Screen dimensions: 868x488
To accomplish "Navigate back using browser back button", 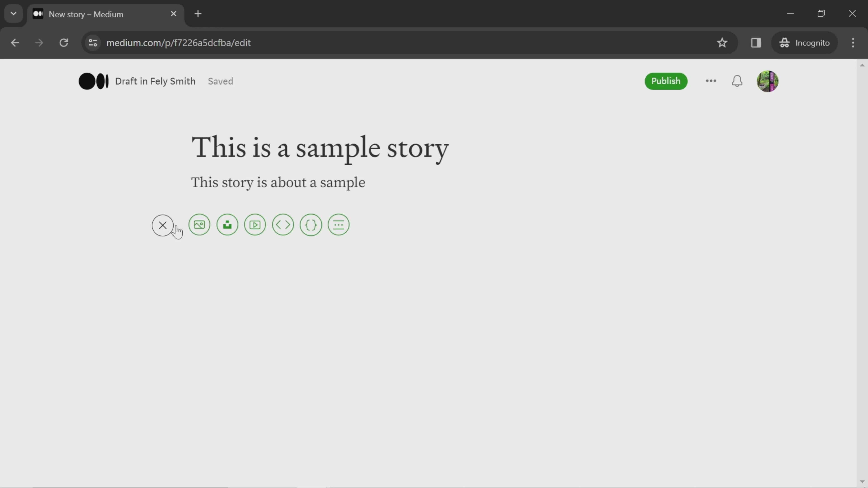I will (15, 42).
